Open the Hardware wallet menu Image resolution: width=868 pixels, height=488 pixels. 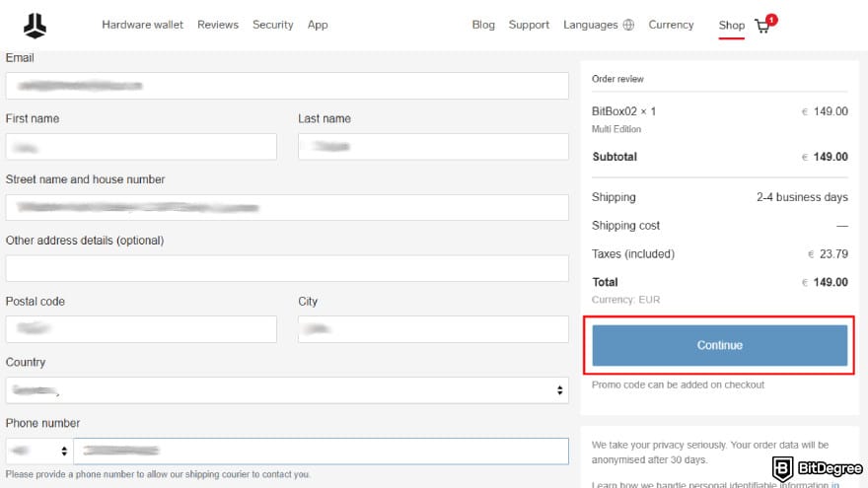click(x=142, y=25)
